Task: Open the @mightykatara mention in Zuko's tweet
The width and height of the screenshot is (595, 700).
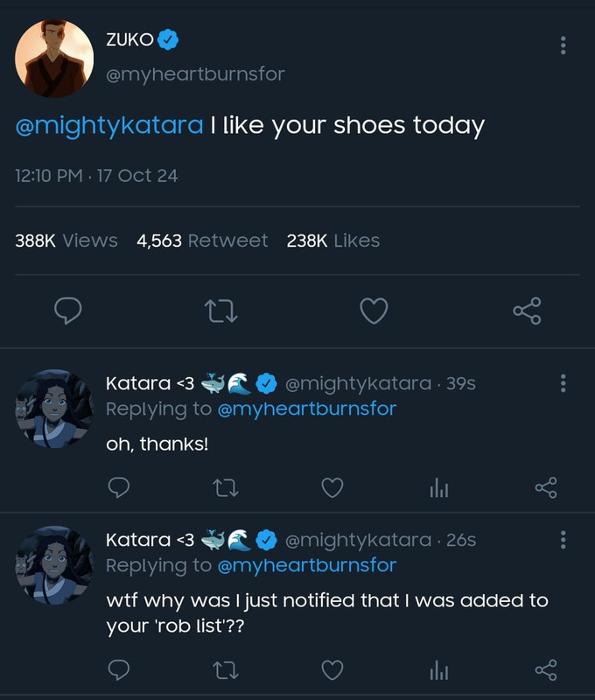Action: click(x=109, y=125)
